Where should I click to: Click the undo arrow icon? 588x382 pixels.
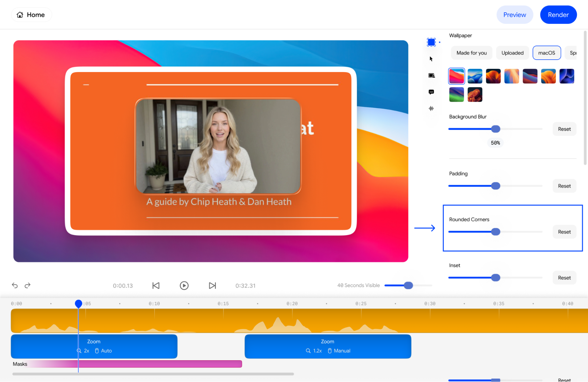[x=15, y=285]
